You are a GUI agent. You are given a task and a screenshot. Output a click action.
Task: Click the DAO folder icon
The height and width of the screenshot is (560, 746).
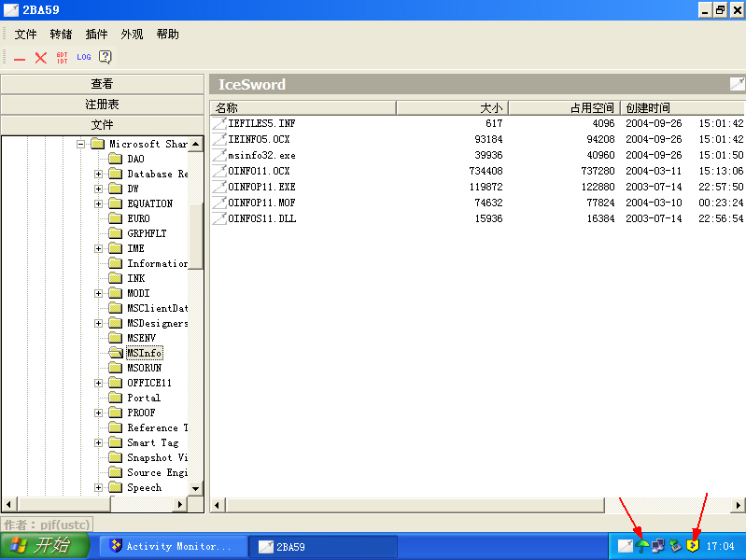pos(115,159)
